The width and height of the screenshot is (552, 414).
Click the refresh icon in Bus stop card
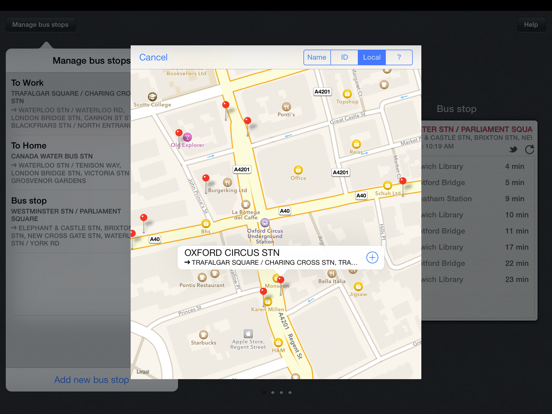pyautogui.click(x=529, y=150)
